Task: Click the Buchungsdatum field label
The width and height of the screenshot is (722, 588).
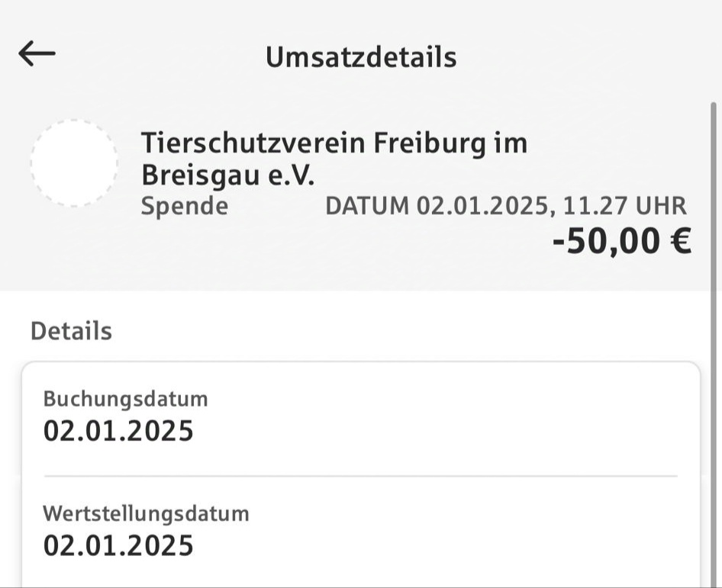Action: (125, 399)
